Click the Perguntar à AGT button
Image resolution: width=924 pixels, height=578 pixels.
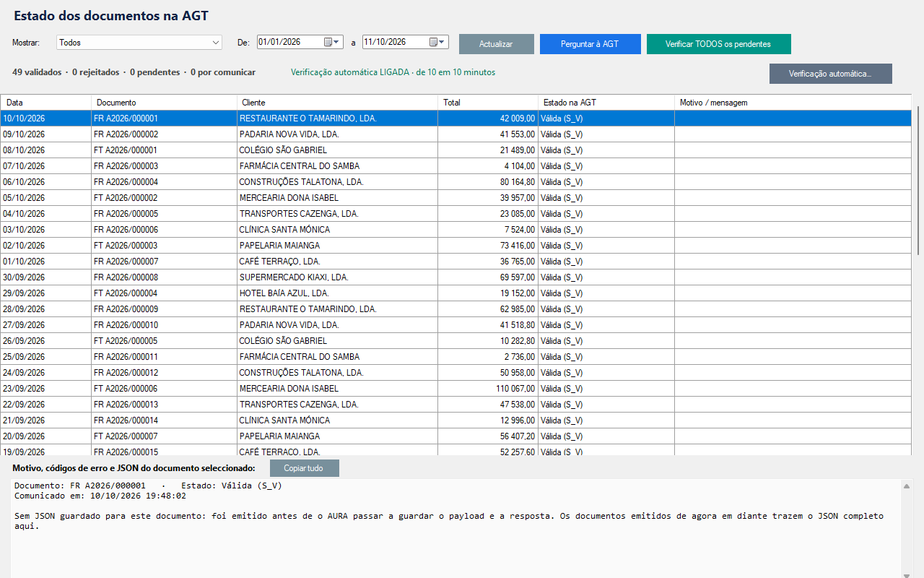point(590,44)
